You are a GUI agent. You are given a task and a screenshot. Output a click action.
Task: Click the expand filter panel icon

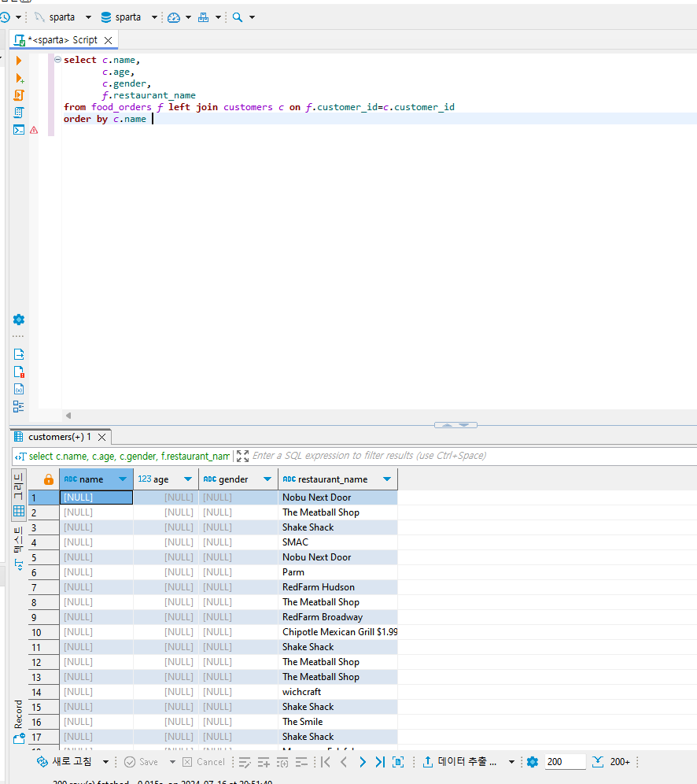point(242,456)
